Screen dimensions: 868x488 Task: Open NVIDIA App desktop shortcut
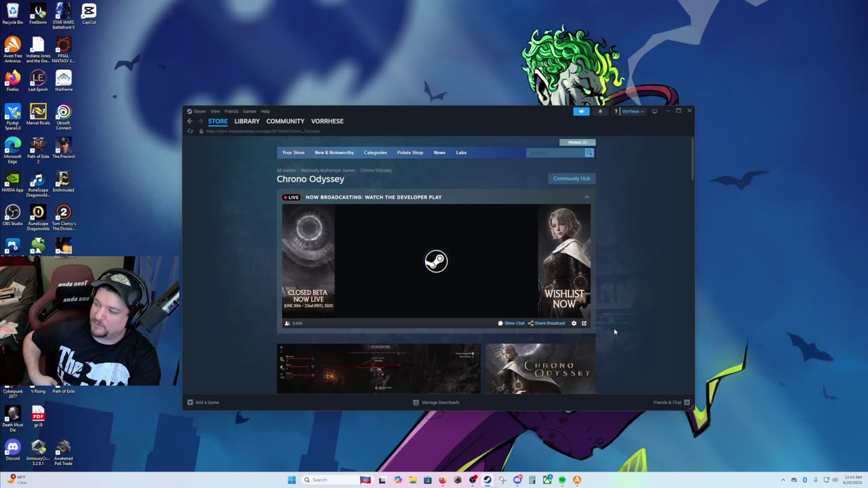[x=13, y=182]
